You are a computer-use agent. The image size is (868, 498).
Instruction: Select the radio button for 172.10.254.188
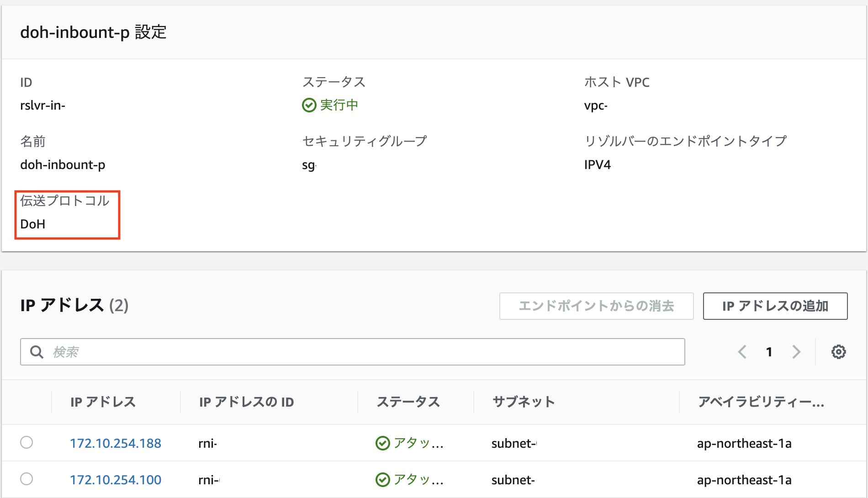[x=27, y=442]
